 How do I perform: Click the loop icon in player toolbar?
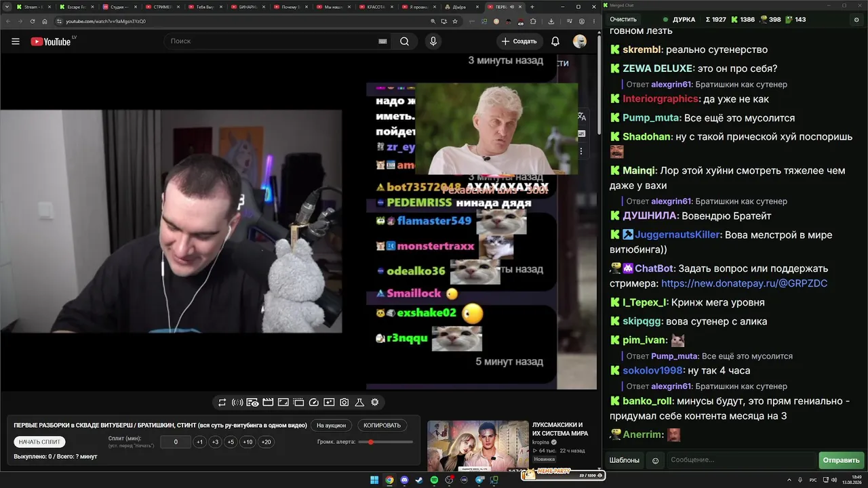pyautogui.click(x=222, y=403)
